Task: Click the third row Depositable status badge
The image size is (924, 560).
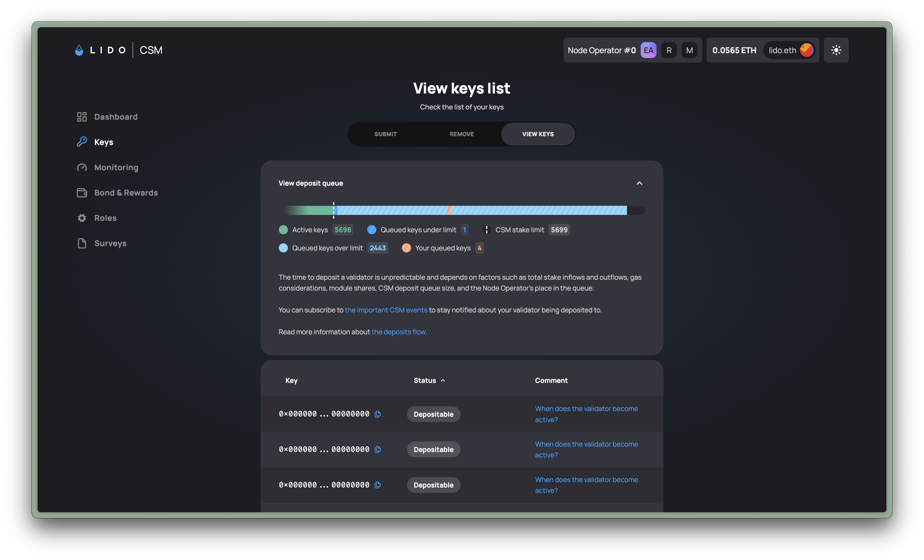Action: pos(434,485)
